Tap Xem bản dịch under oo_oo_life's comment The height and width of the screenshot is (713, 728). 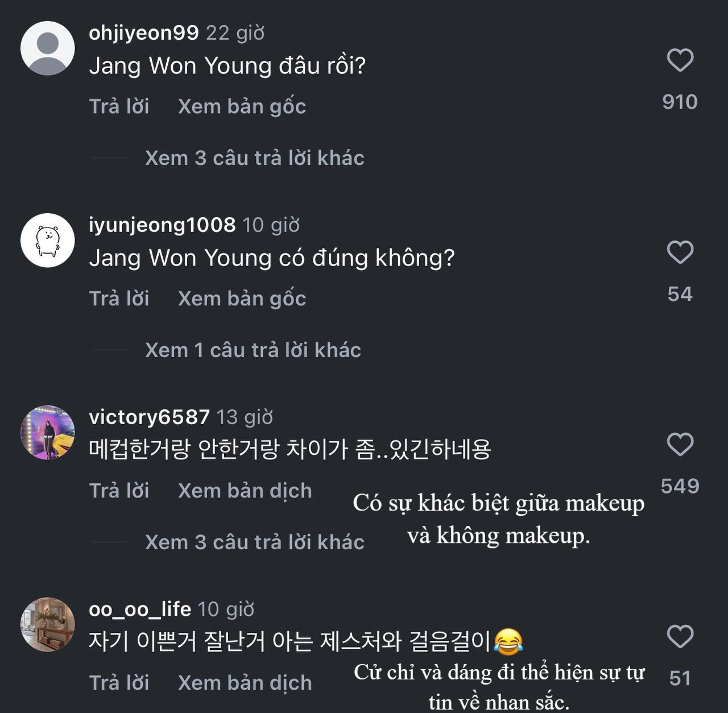[x=245, y=682]
